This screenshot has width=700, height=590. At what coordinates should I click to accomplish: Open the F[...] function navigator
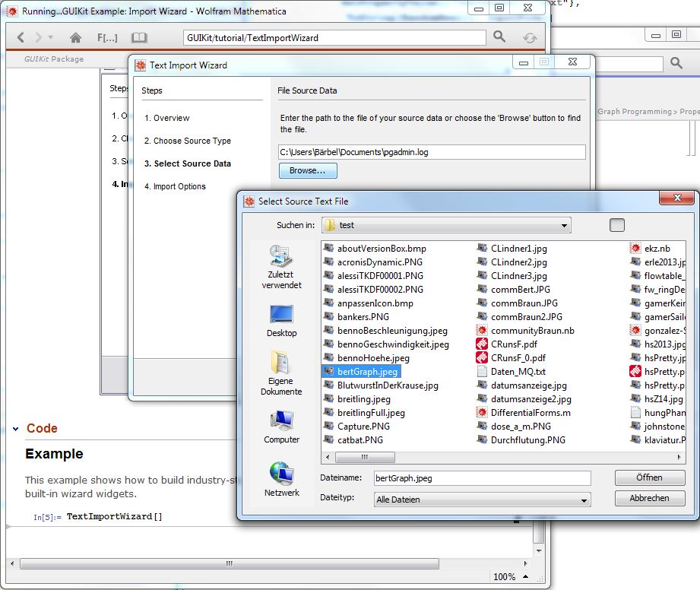pyautogui.click(x=107, y=38)
